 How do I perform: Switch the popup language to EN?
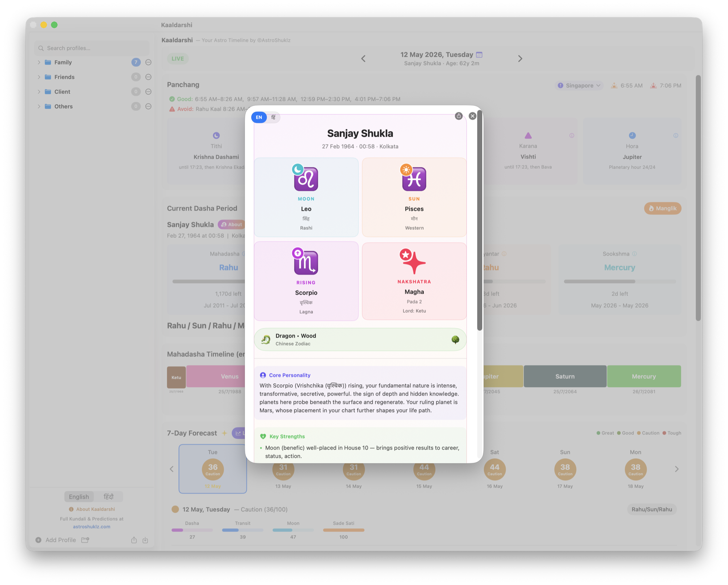tap(259, 117)
